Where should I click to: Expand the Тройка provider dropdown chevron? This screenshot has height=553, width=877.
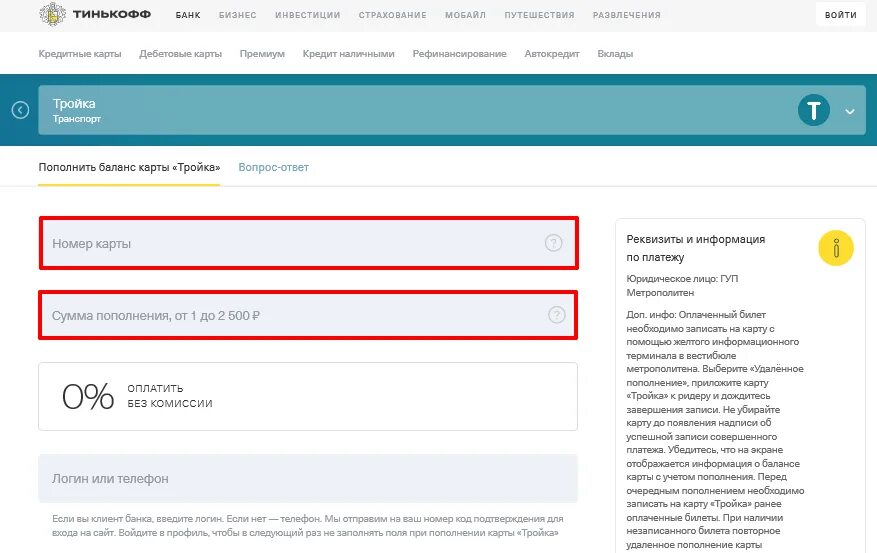click(x=850, y=111)
